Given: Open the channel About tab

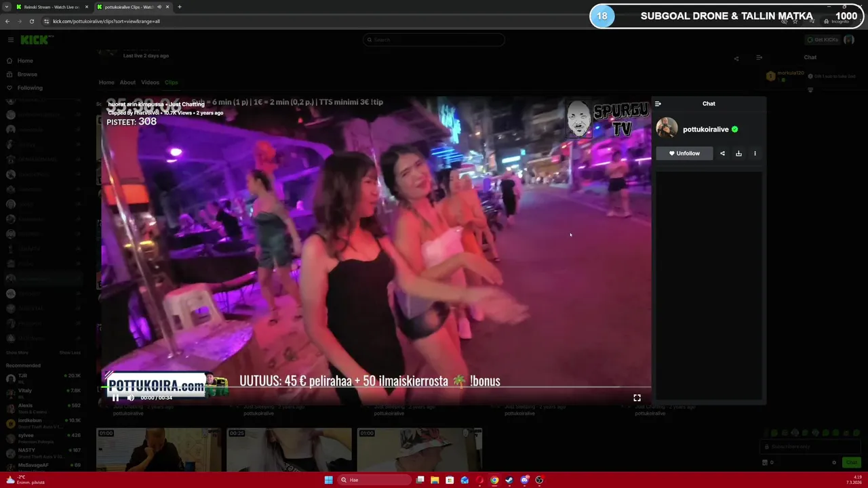Looking at the screenshot, I should coord(127,83).
